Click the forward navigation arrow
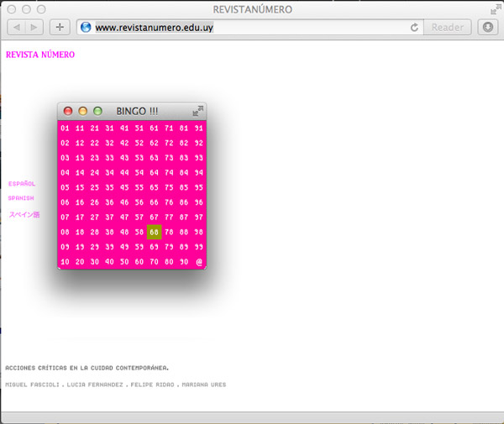The width and height of the screenshot is (504, 424). click(34, 27)
